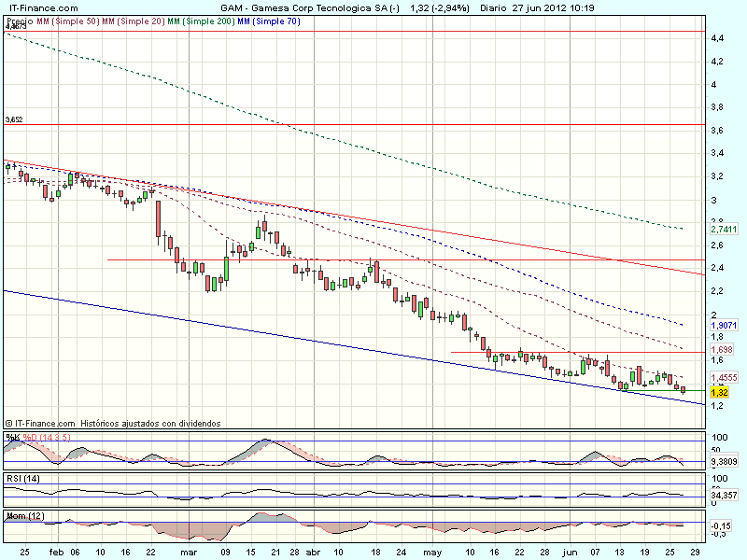Click the '-0,15' momentum value tag
The width and height of the screenshot is (747, 560).
click(x=721, y=526)
